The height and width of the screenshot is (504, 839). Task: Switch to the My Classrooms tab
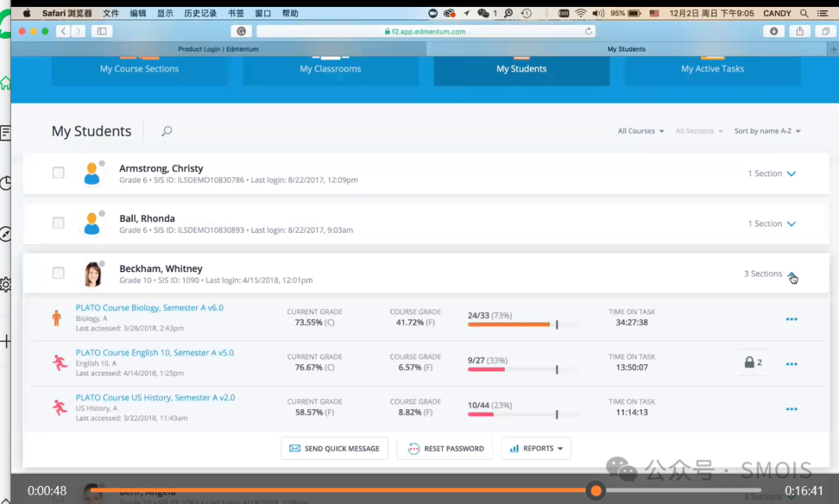tap(330, 68)
